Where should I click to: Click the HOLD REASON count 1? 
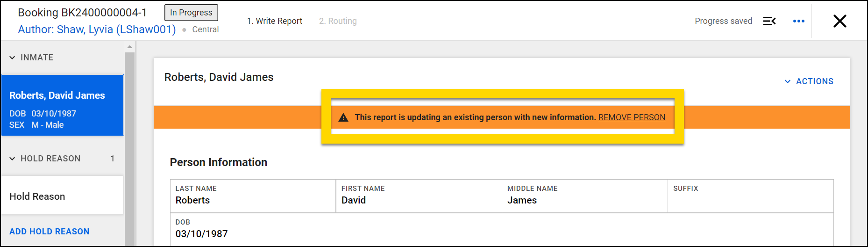(112, 159)
